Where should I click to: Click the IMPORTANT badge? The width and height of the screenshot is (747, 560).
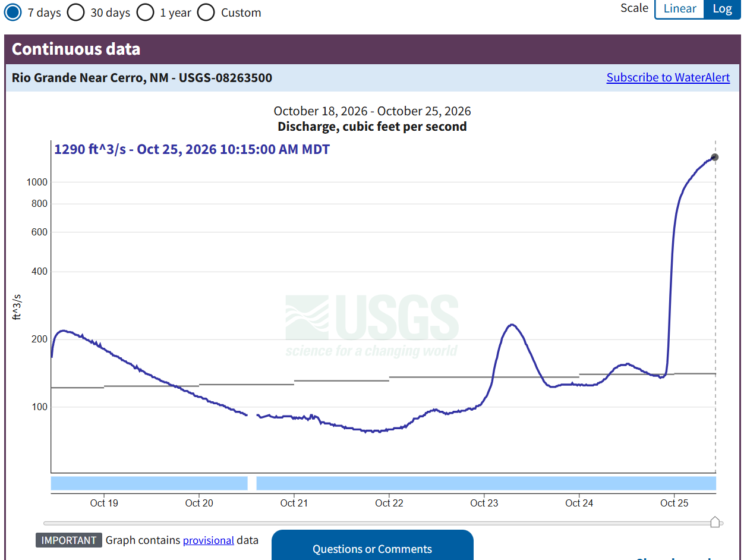(x=69, y=540)
